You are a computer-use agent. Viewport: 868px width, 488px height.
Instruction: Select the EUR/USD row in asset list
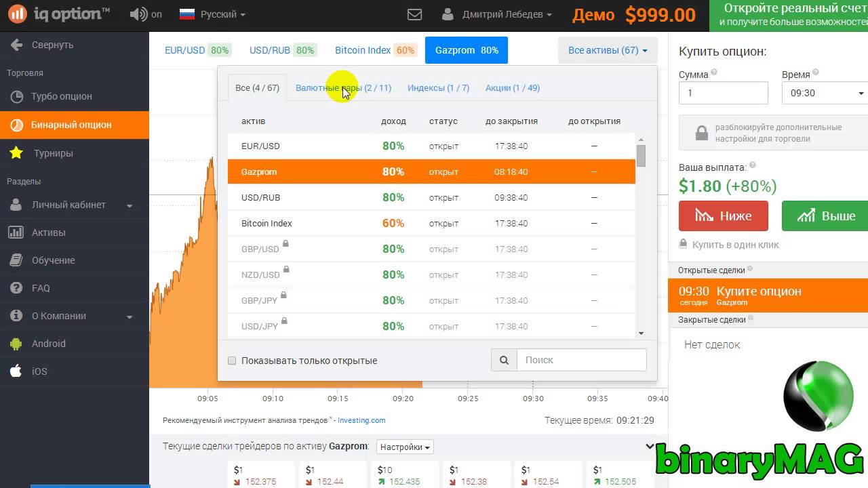[x=431, y=146]
